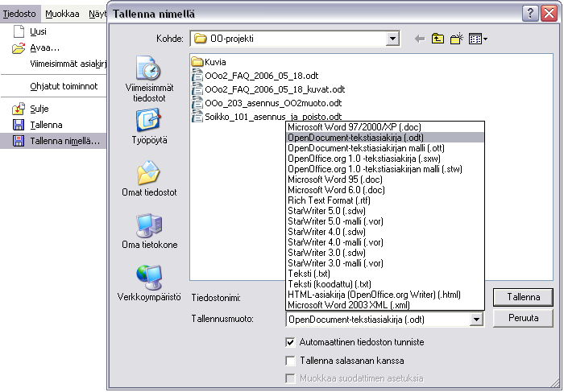Toggle Automaattinen tiedoston tunniste checkbox
Viewport: 564px width, 392px height.
tap(290, 342)
